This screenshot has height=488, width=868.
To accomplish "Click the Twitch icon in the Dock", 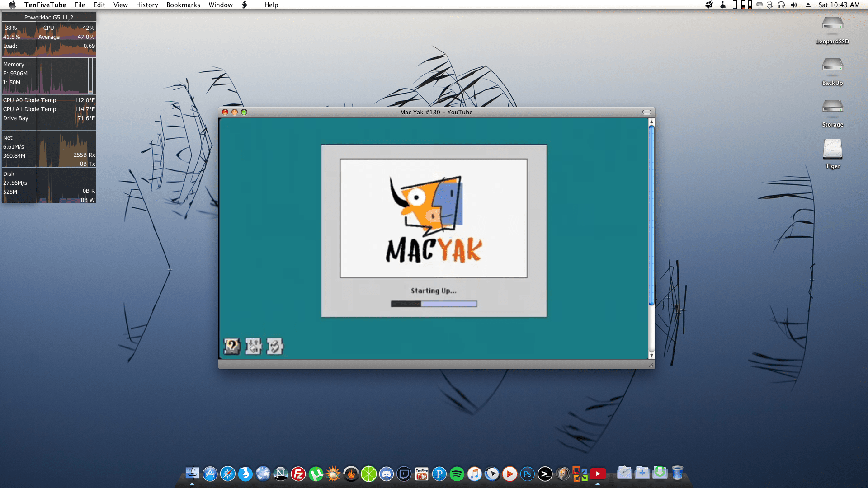I will 404,474.
